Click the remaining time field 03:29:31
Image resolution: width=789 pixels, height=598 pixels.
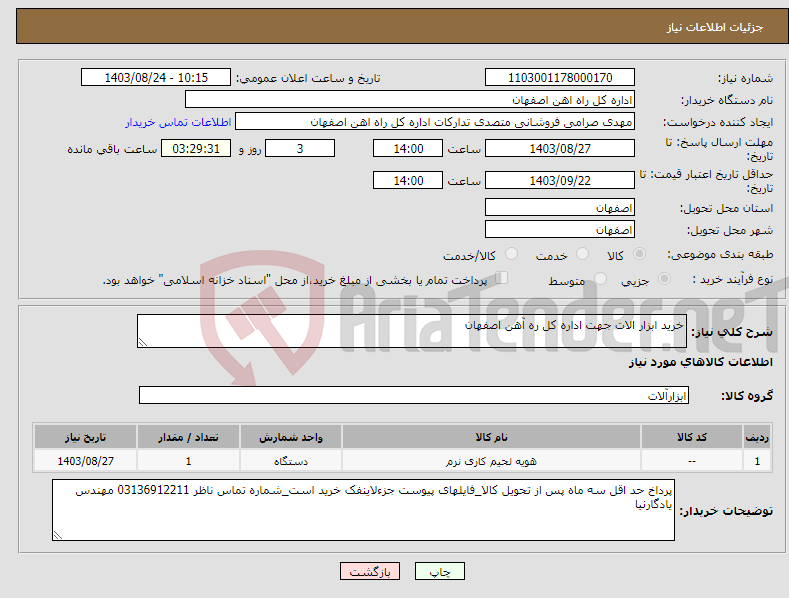pyautogui.click(x=196, y=148)
